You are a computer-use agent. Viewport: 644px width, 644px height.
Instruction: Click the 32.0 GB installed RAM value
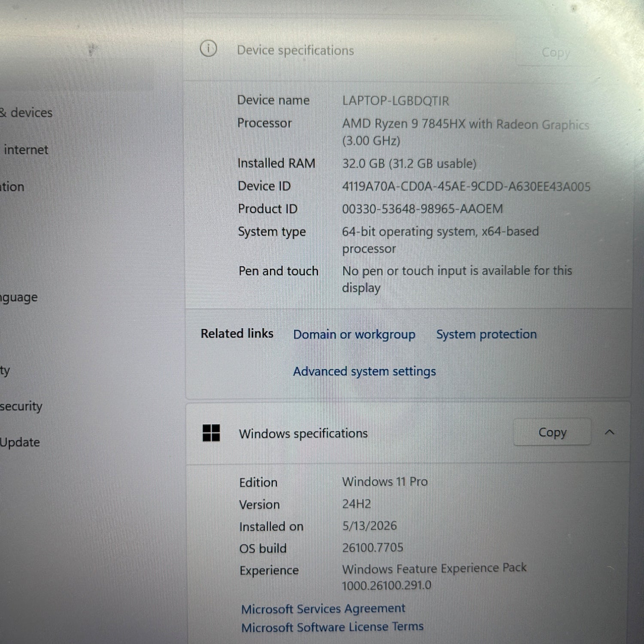coord(409,164)
